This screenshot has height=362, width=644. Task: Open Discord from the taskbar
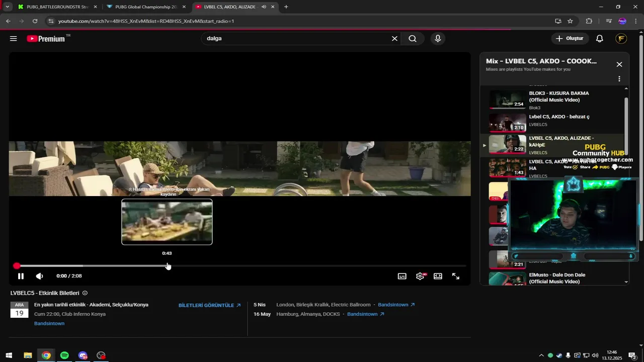pos(83,355)
